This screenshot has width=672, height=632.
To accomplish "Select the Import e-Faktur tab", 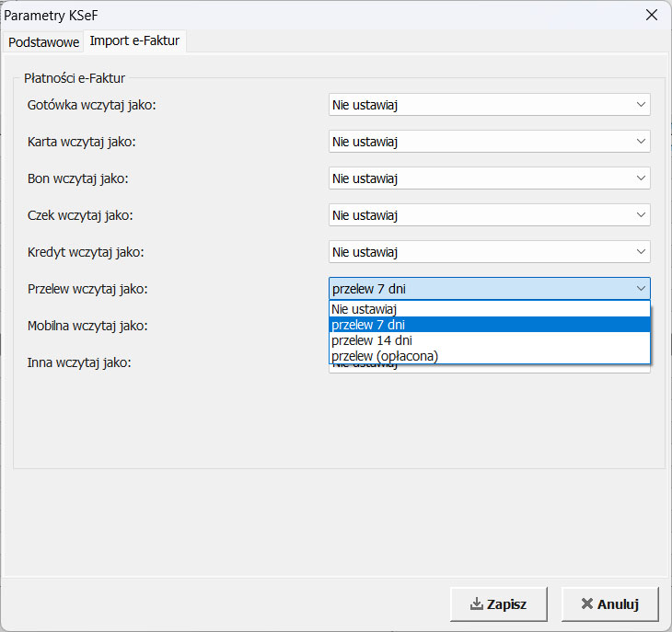I will click(134, 41).
